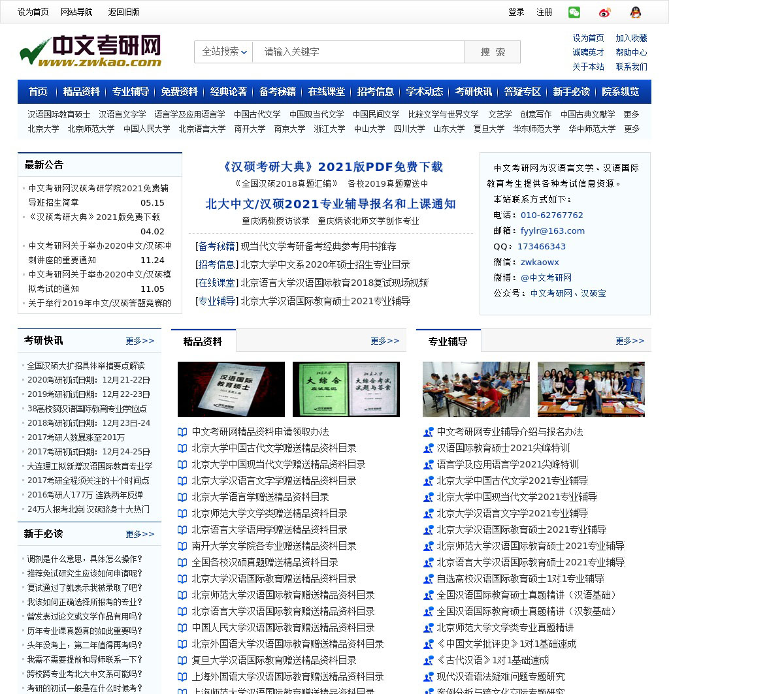The width and height of the screenshot is (784, 694).
Task: Click book icon beside 中文考研网精品资料申请领取办法
Action: [x=182, y=432]
